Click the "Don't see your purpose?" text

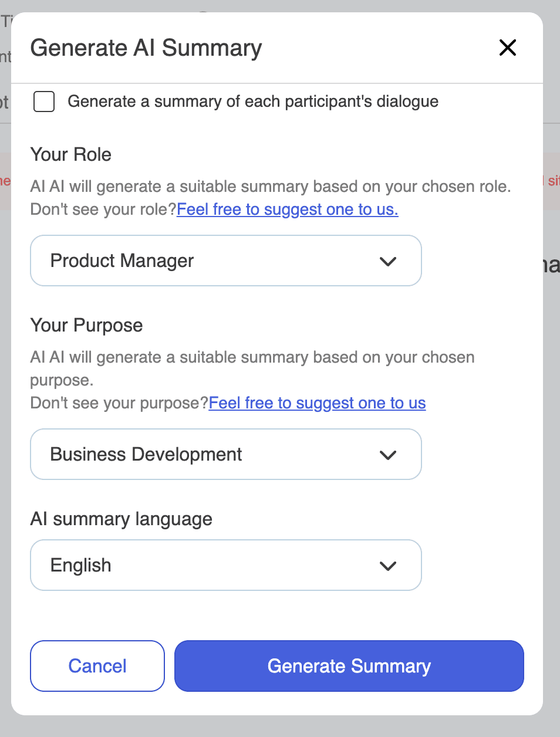pos(119,403)
